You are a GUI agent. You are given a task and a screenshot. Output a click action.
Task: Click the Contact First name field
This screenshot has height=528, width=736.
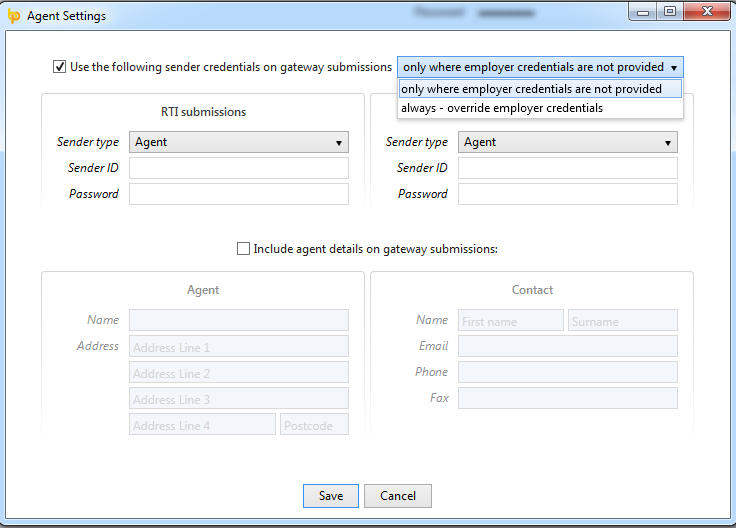click(511, 320)
